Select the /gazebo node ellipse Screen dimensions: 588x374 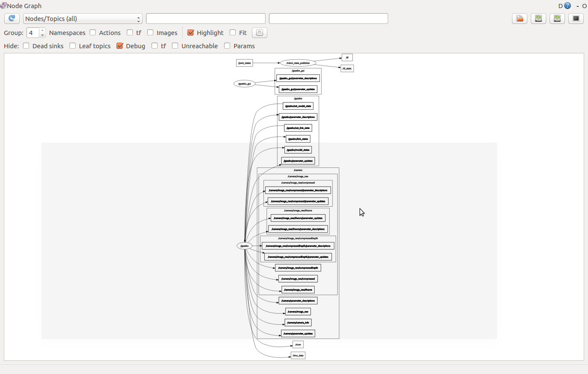[x=244, y=246]
